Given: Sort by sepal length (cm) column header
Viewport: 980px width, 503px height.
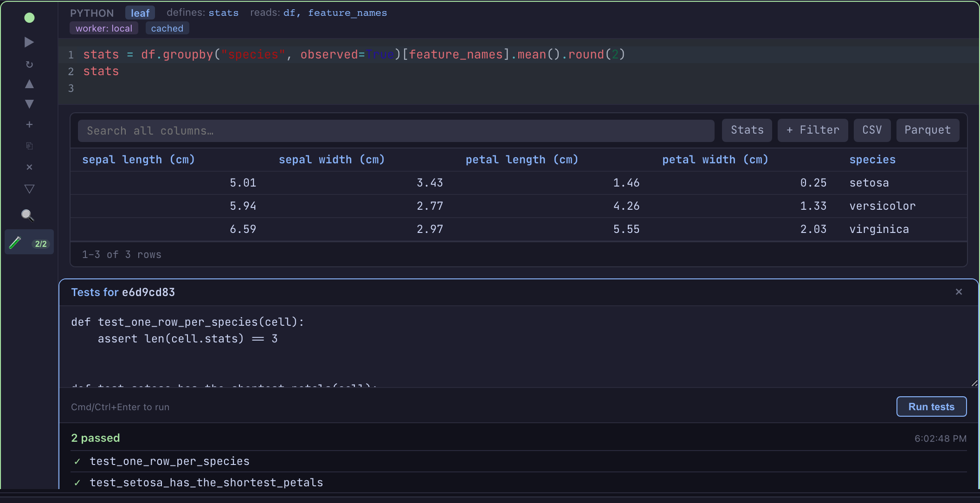Looking at the screenshot, I should [x=138, y=160].
